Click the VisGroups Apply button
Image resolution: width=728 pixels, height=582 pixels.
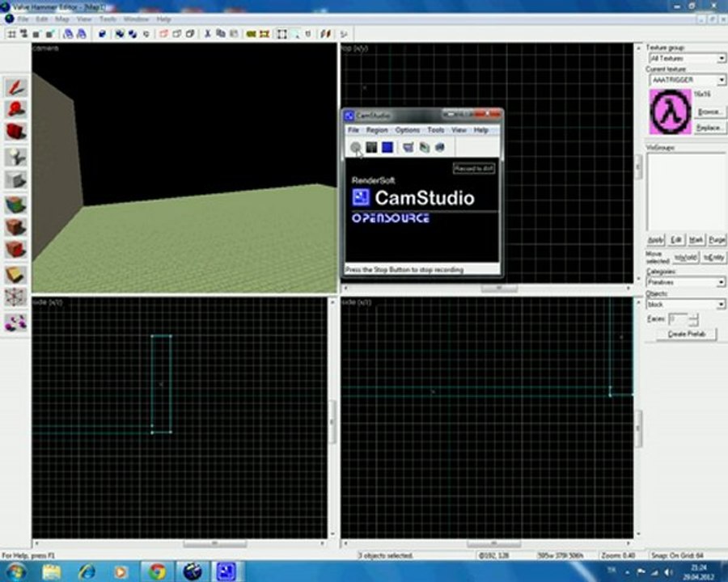coord(655,239)
